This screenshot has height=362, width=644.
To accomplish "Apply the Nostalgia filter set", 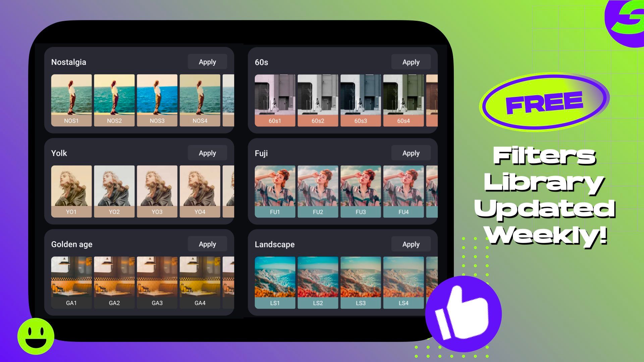I will (207, 62).
